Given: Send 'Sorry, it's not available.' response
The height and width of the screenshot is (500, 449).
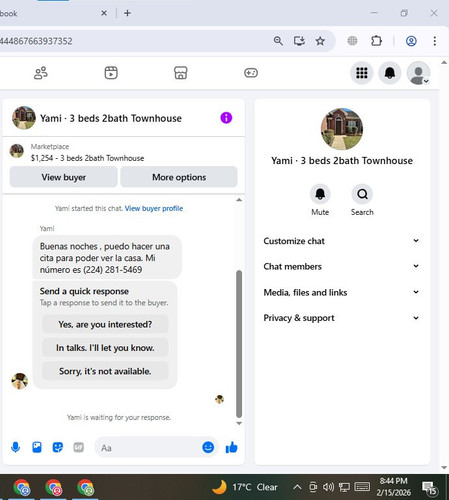Looking at the screenshot, I should click(x=105, y=371).
